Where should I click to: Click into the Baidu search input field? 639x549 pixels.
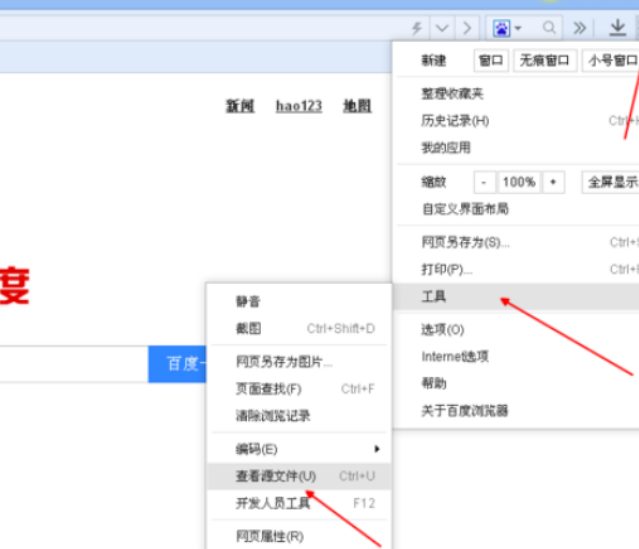click(x=74, y=364)
